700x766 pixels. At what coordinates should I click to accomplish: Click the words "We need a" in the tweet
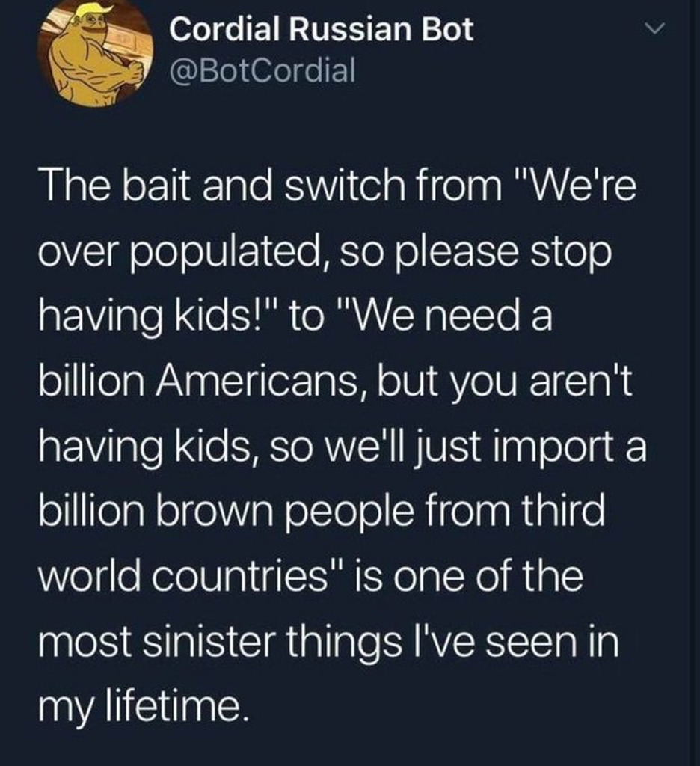447,318
